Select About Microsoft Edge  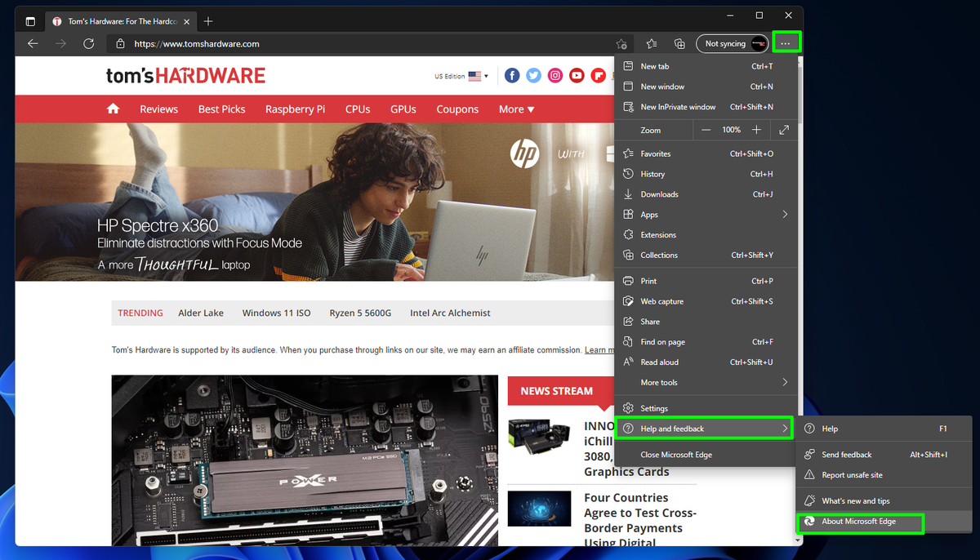click(859, 522)
